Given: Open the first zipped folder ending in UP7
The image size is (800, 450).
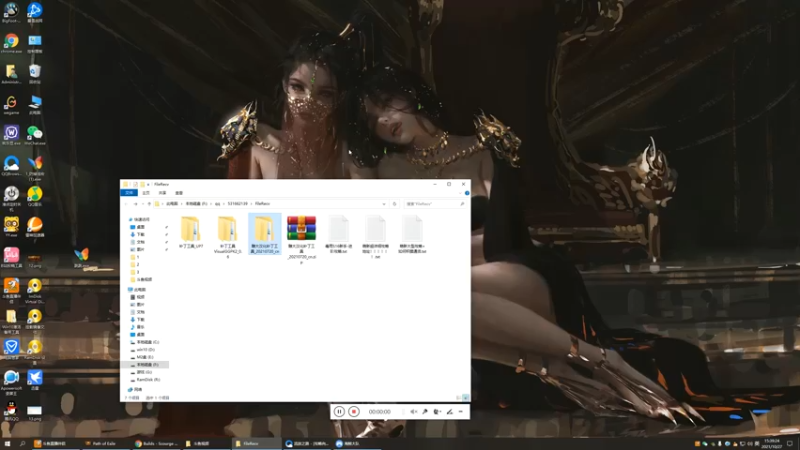Looking at the screenshot, I should (191, 233).
